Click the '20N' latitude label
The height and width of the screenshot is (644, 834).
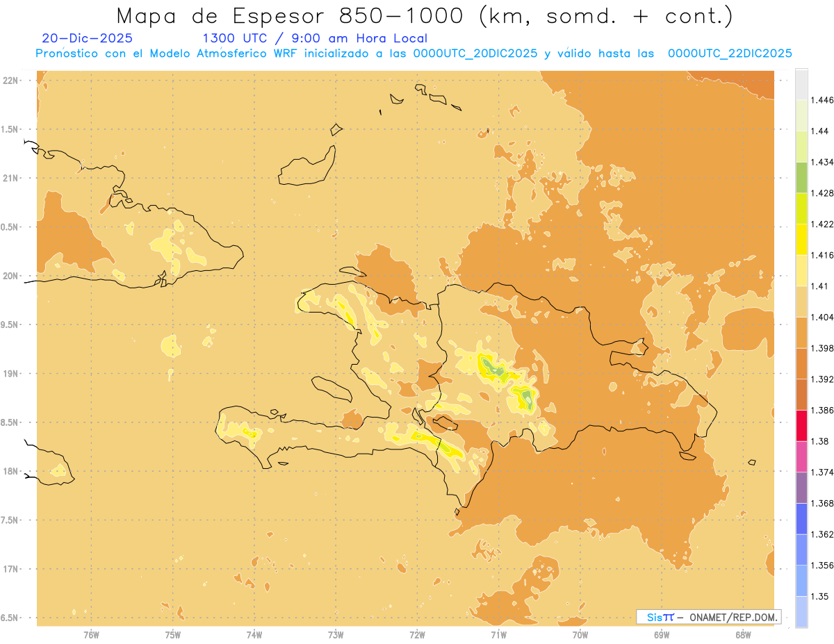pos(11,276)
